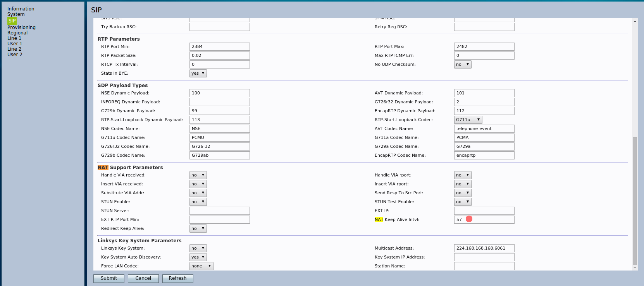This screenshot has height=286, width=644.
Task: Open the Stats In BYE dropdown
Action: pyautogui.click(x=198, y=74)
